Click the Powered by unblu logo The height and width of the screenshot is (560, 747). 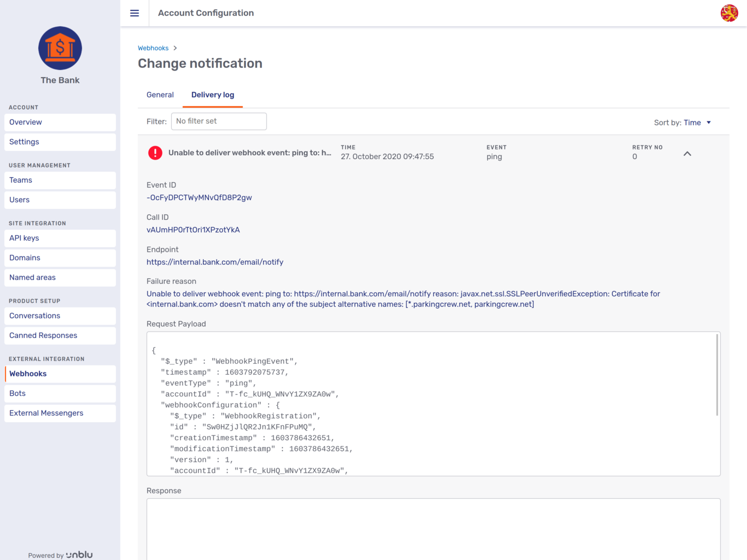click(60, 555)
